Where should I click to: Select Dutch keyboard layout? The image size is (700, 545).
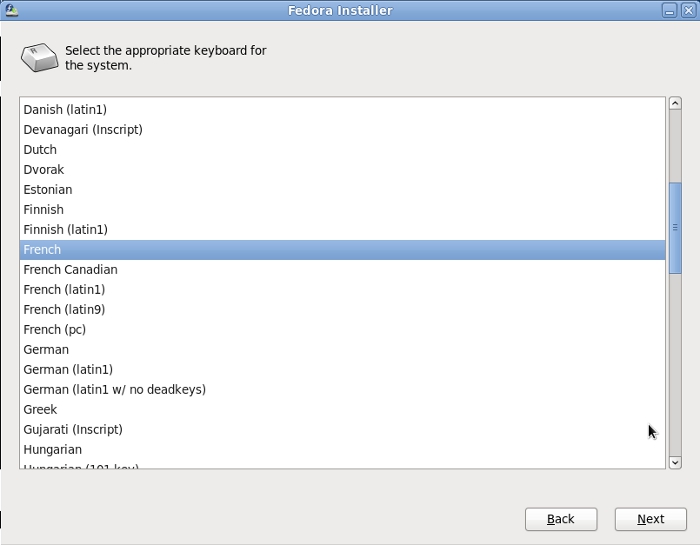tap(40, 149)
